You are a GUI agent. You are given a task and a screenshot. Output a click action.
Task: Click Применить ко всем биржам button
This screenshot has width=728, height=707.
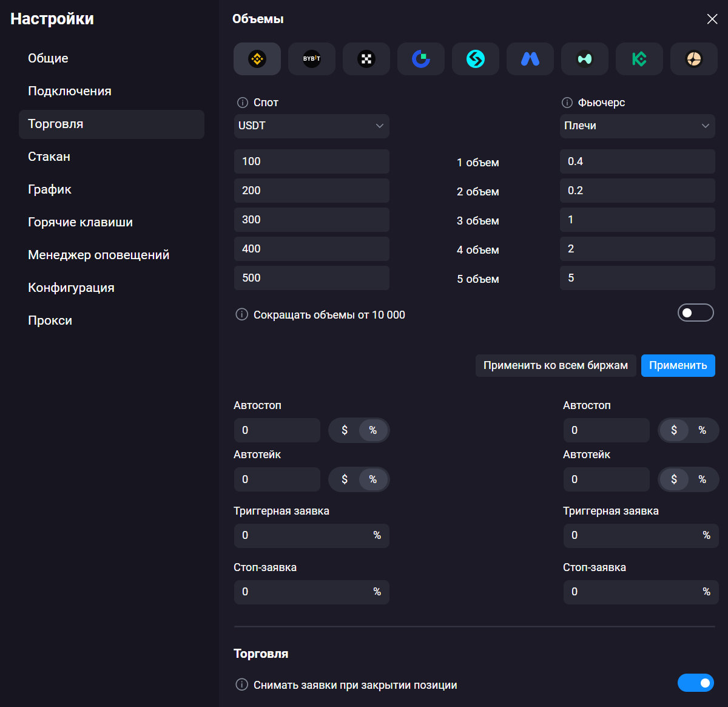pyautogui.click(x=556, y=365)
